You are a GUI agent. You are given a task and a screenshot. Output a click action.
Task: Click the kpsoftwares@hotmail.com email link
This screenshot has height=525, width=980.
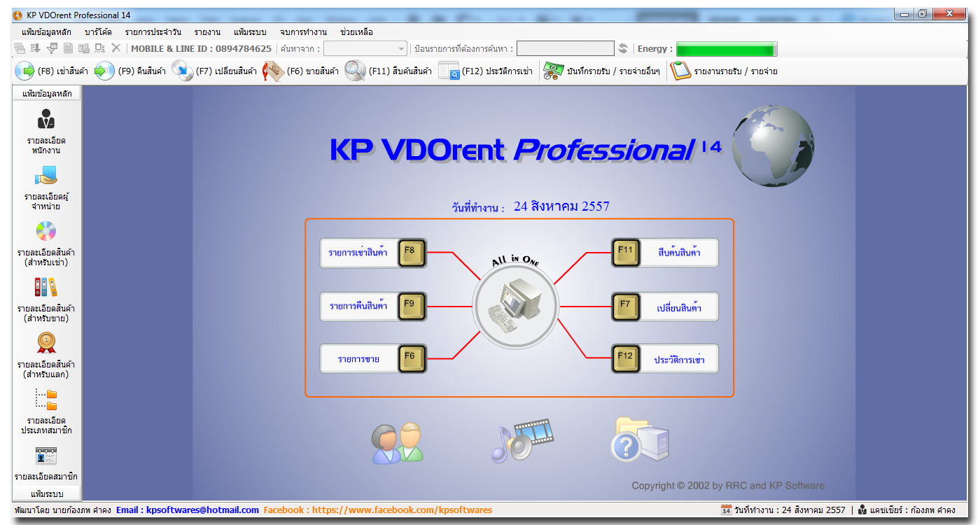[x=188, y=510]
